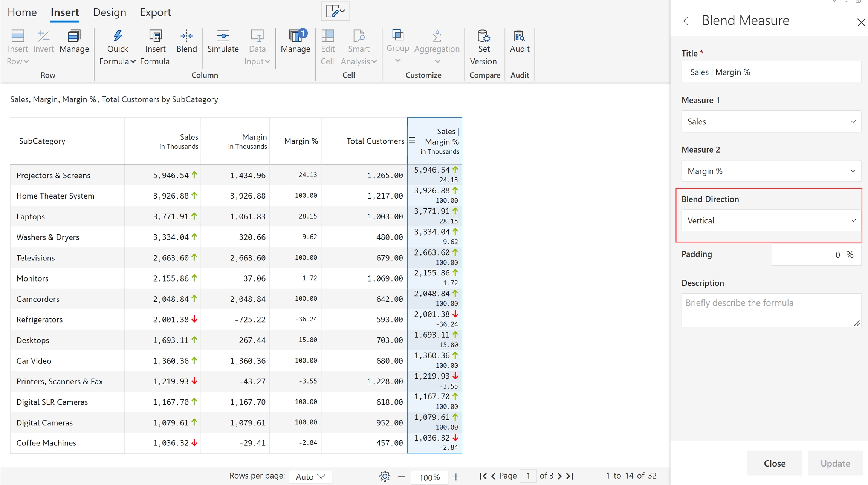Screen dimensions: 868x485
Task: Click the Title input field
Action: coord(771,72)
